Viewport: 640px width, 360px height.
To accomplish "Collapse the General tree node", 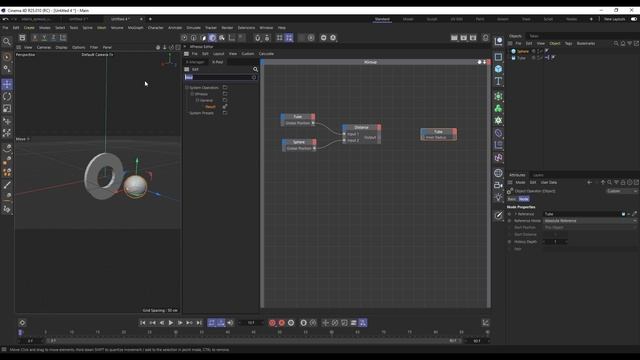I will click(x=197, y=100).
